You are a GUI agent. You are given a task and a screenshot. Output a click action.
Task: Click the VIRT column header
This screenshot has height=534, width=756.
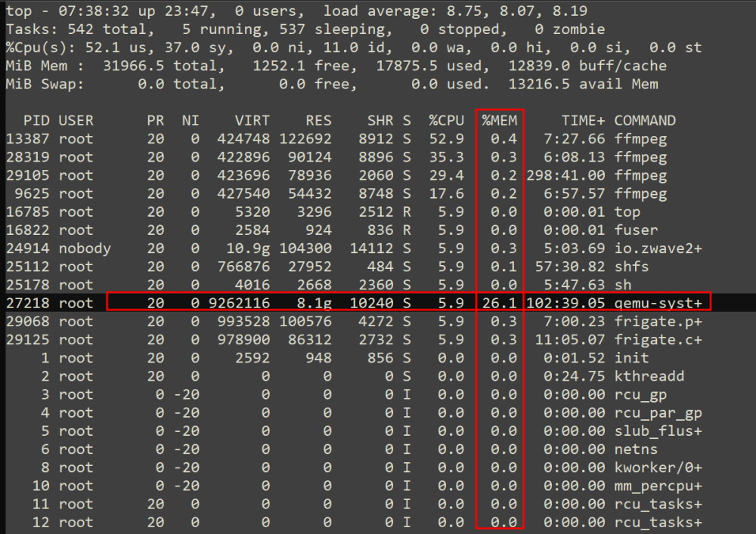(x=253, y=120)
